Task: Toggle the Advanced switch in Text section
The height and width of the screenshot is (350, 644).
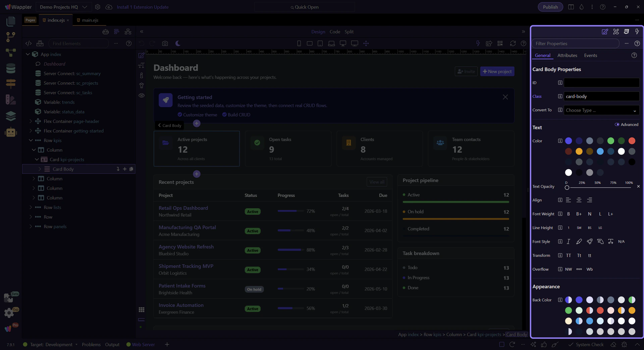Action: pos(617,124)
